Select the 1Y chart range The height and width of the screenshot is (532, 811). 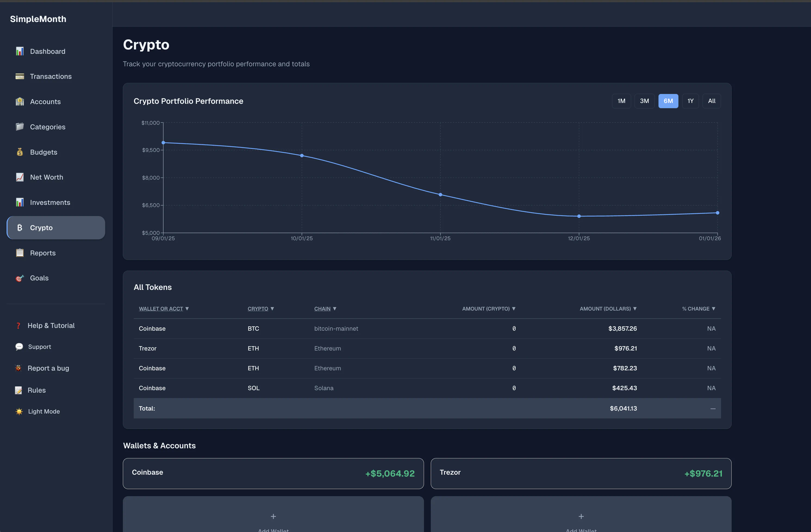(x=690, y=101)
